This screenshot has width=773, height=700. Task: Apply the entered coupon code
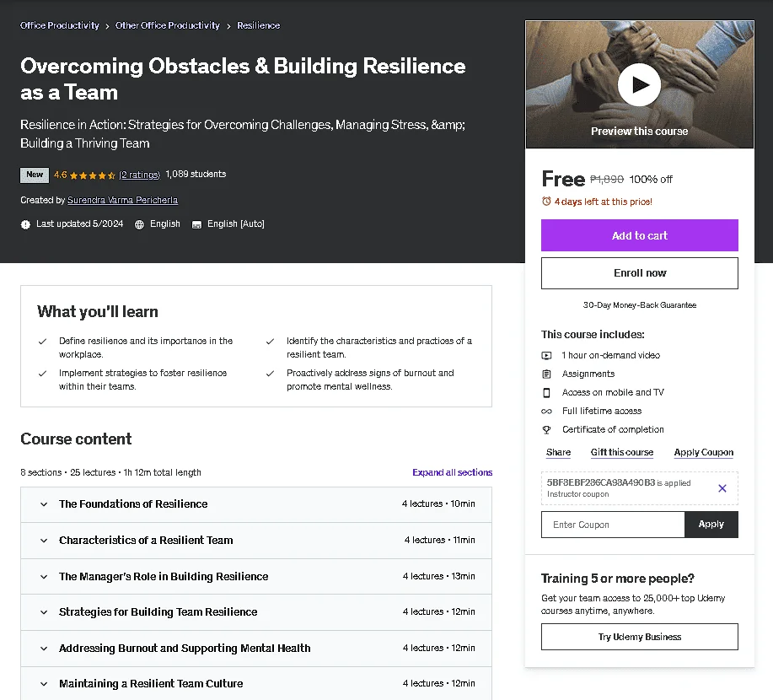click(711, 525)
